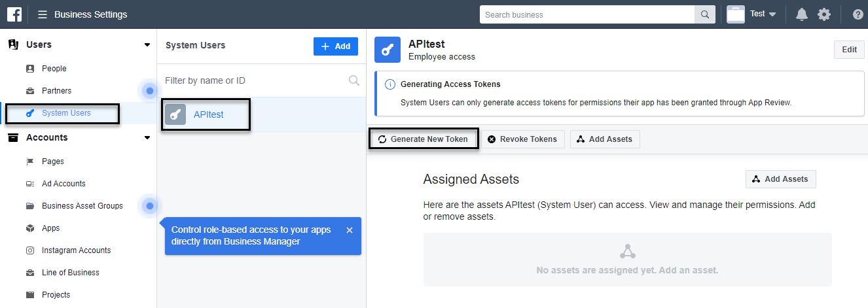
Task: Click the People sidebar icon
Action: click(29, 69)
